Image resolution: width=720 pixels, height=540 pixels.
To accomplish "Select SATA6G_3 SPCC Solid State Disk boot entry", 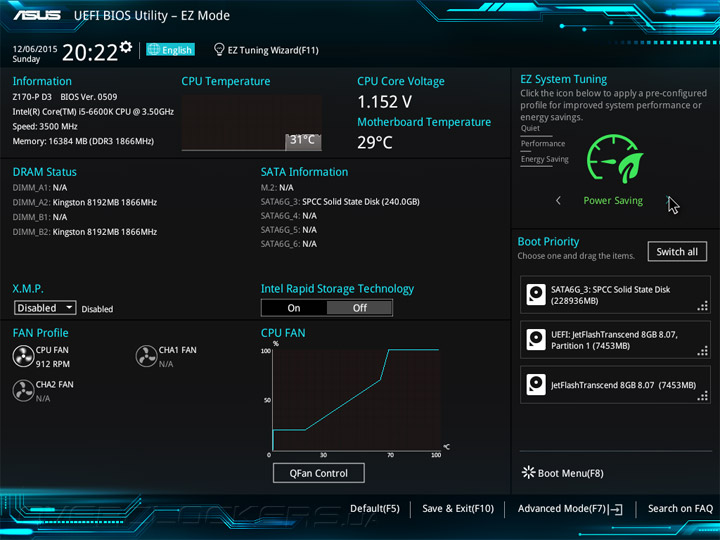I will click(x=615, y=295).
